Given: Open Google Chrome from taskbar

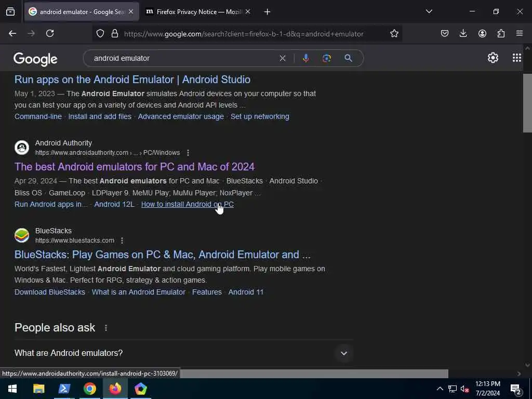Looking at the screenshot, I should click(x=89, y=389).
